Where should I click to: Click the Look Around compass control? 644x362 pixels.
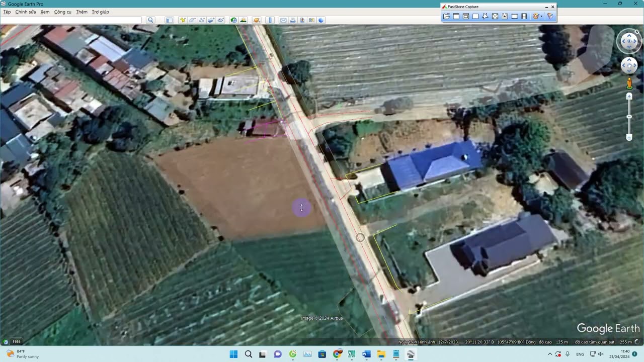coord(629,41)
